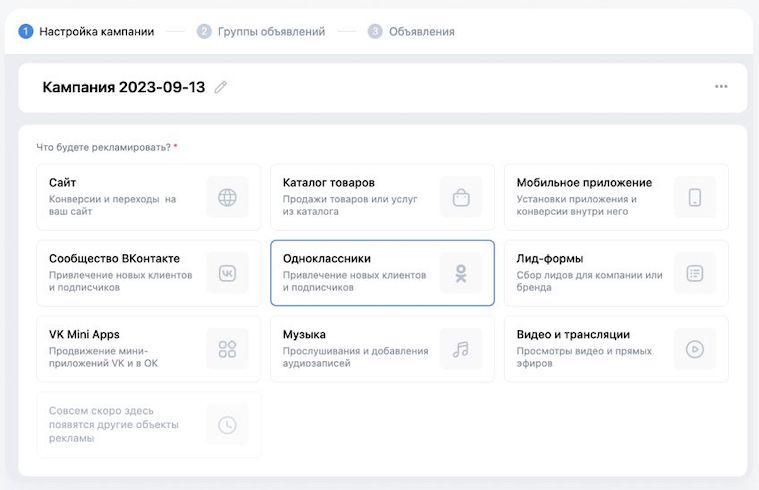Select Сайт as advertising object
Screen dimensions: 759x490
(x=149, y=197)
